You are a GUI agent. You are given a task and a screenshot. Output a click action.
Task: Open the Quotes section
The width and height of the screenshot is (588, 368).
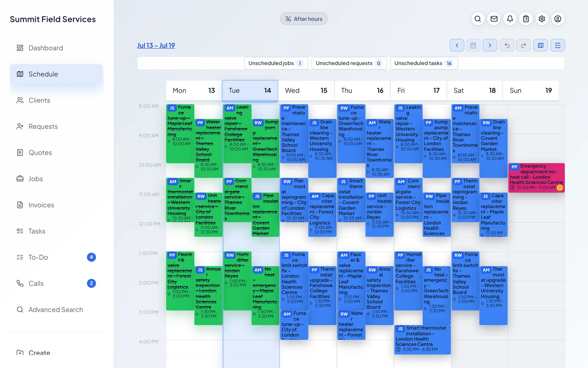point(56,152)
